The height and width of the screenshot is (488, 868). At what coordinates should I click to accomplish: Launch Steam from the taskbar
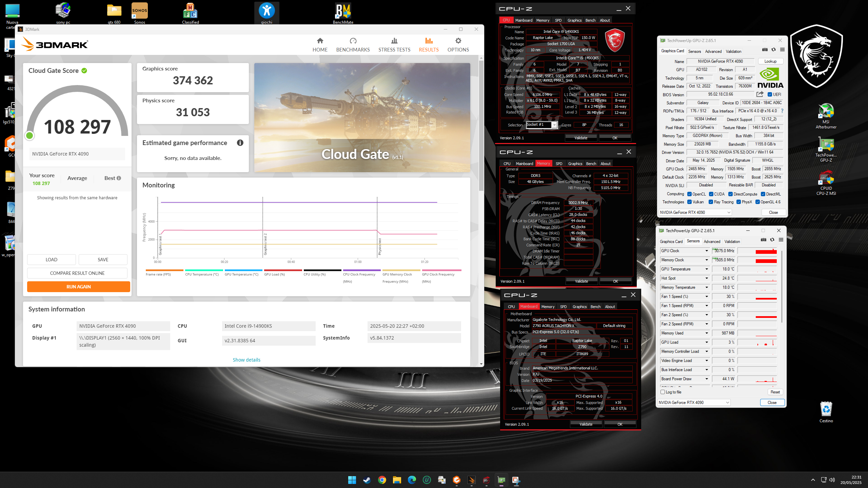(x=367, y=480)
